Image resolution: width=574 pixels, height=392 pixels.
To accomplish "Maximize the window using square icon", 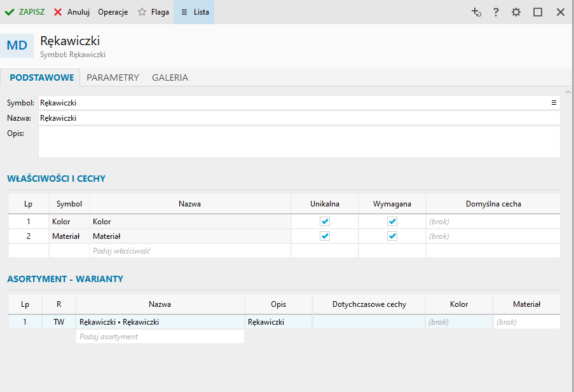I will pyautogui.click(x=538, y=12).
